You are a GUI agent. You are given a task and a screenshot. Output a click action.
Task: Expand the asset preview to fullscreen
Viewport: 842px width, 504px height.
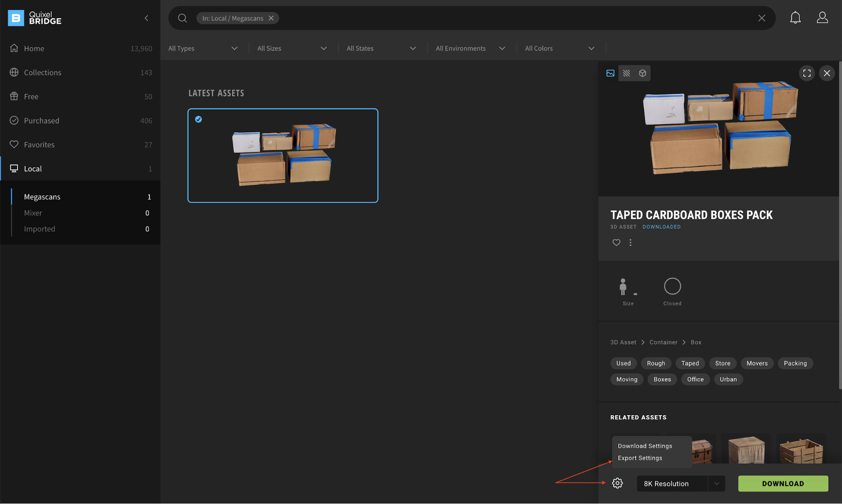click(807, 73)
